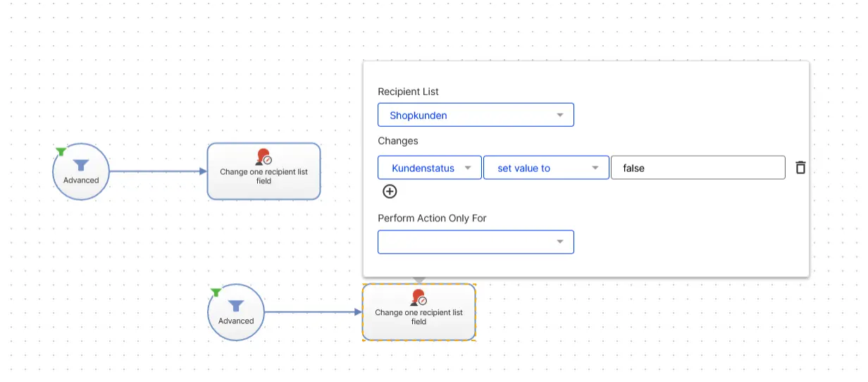Click the green start flag on the lower Advanced node
Image resolution: width=868 pixels, height=382 pixels.
pos(216,292)
